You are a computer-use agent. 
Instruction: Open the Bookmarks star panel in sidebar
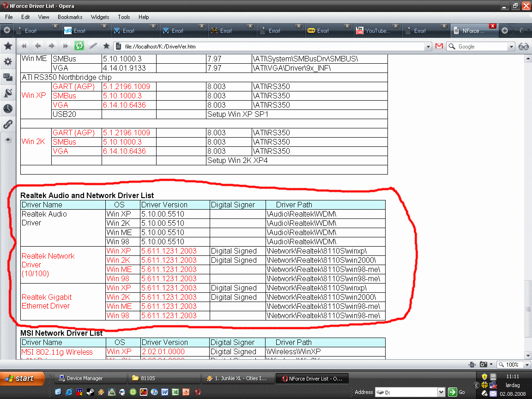pos(8,46)
